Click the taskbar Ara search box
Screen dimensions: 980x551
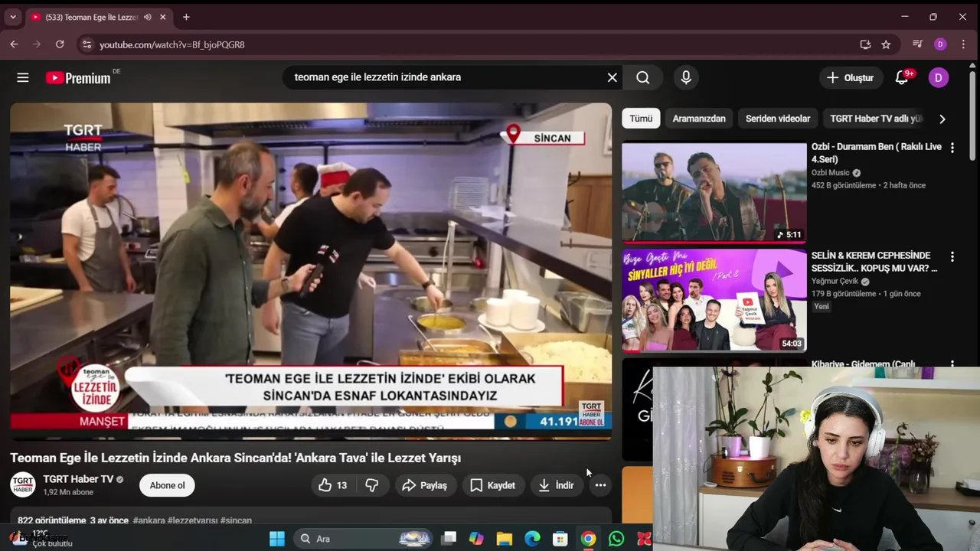(363, 539)
